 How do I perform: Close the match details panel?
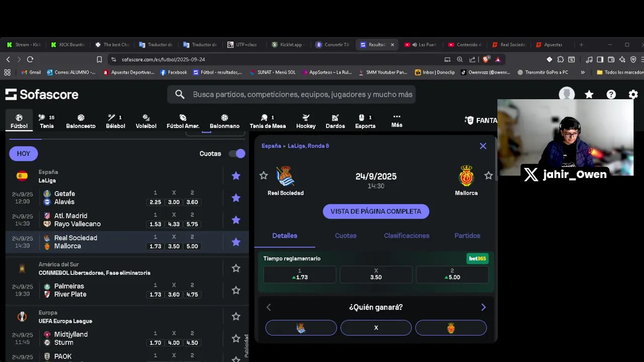[x=483, y=146]
